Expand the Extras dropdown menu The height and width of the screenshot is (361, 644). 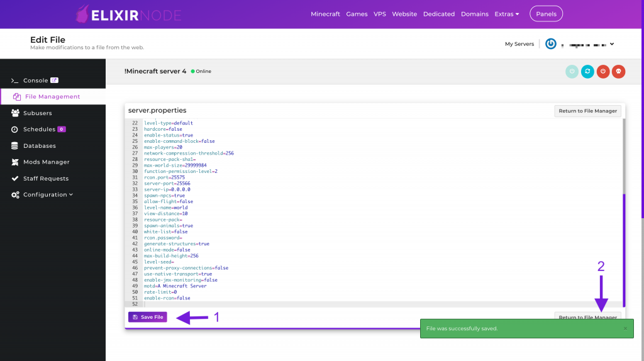[506, 14]
